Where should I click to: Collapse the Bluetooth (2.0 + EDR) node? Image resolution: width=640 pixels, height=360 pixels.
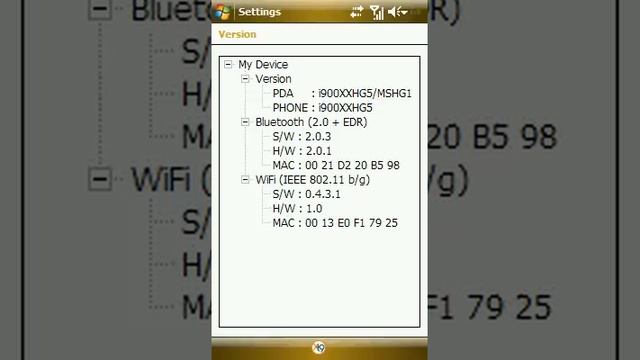click(x=245, y=122)
